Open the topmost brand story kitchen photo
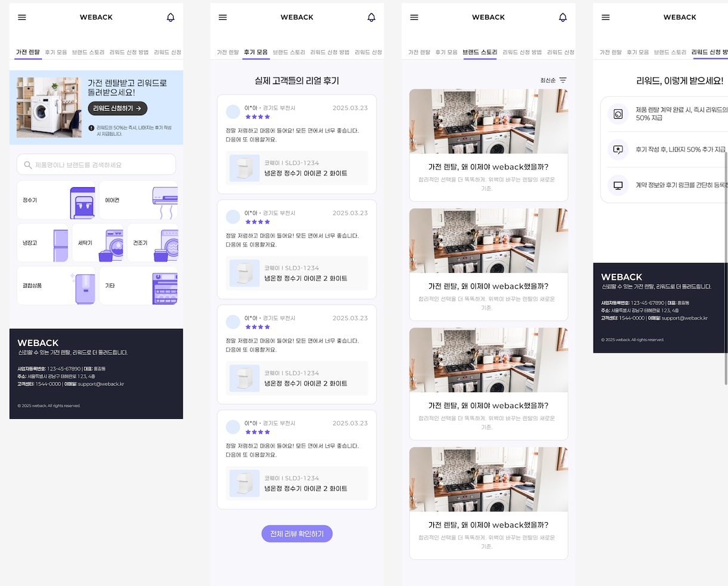Screen dimensions: 728x586 (x=489, y=121)
